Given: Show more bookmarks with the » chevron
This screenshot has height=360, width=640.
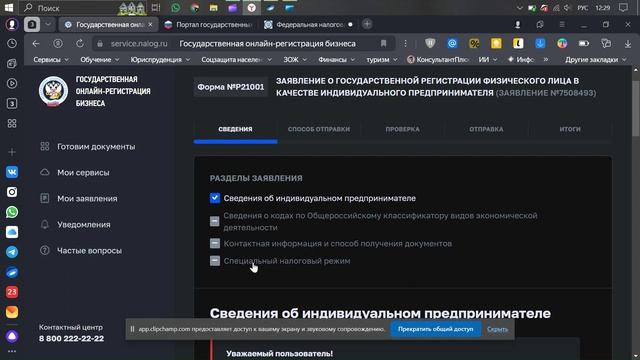Looking at the screenshot, I should (546, 60).
